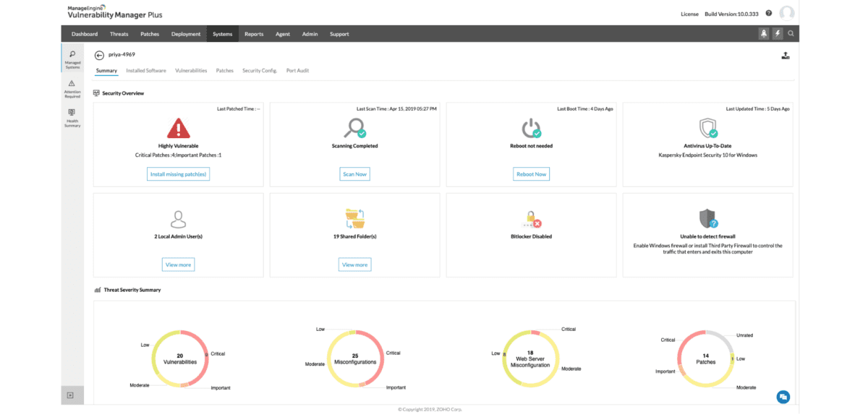The height and width of the screenshot is (417, 868).
Task: Click Reboot Now in the Reboot card
Action: pyautogui.click(x=531, y=173)
